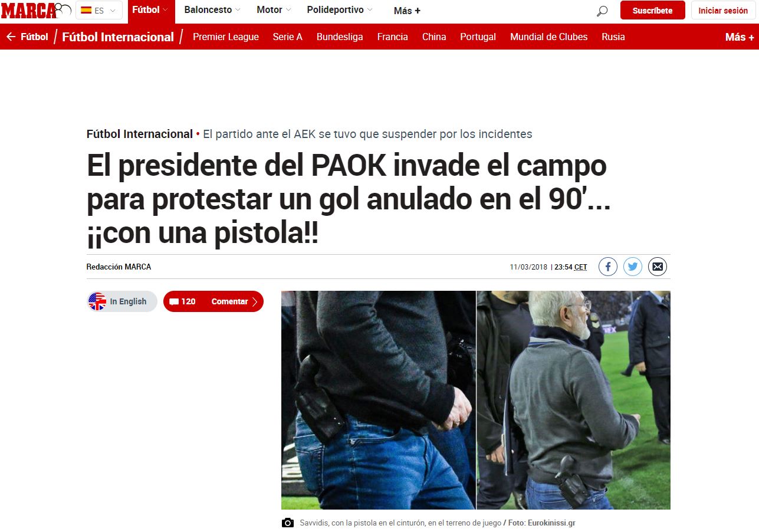Click the Suscríbete button
Viewport: 759px width, 532px height.
(x=652, y=11)
